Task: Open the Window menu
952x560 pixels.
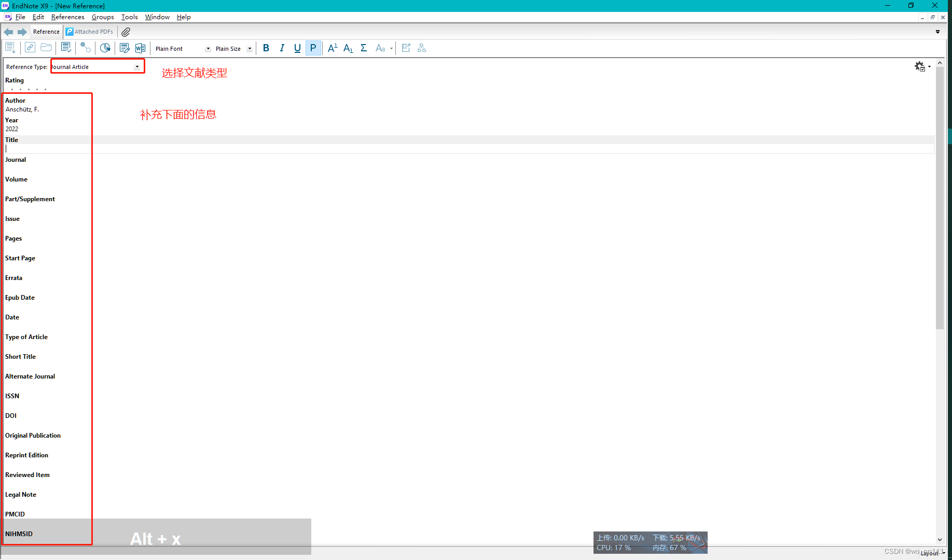Action: (157, 17)
